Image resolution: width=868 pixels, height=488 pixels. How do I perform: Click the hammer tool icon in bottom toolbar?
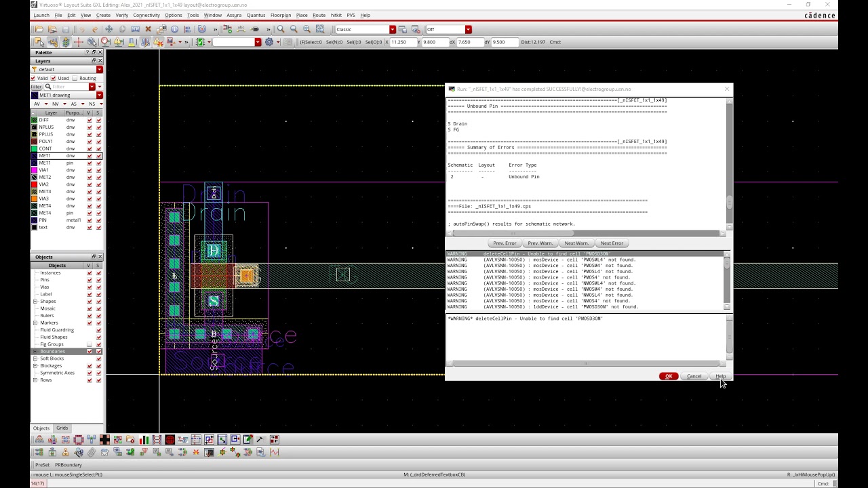click(x=261, y=440)
